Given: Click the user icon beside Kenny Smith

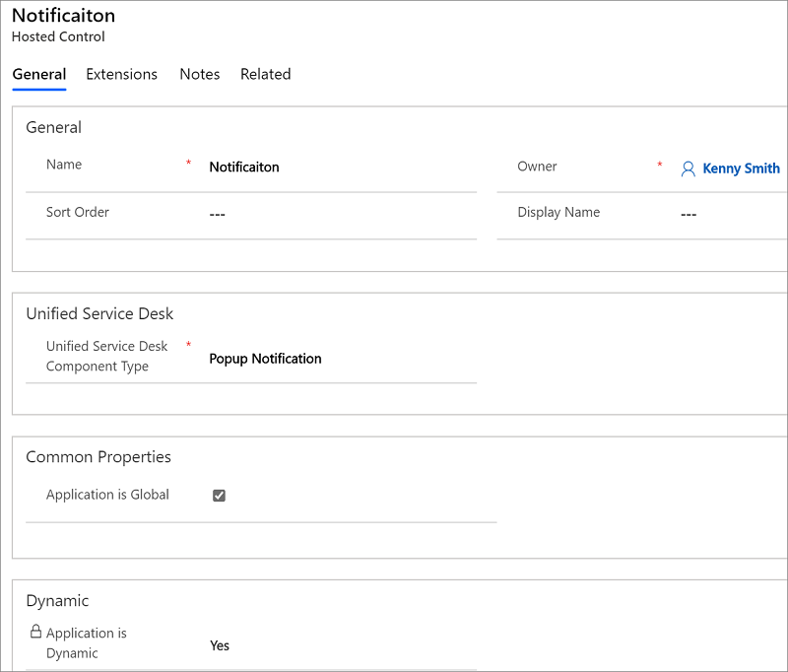Looking at the screenshot, I should point(688,168).
